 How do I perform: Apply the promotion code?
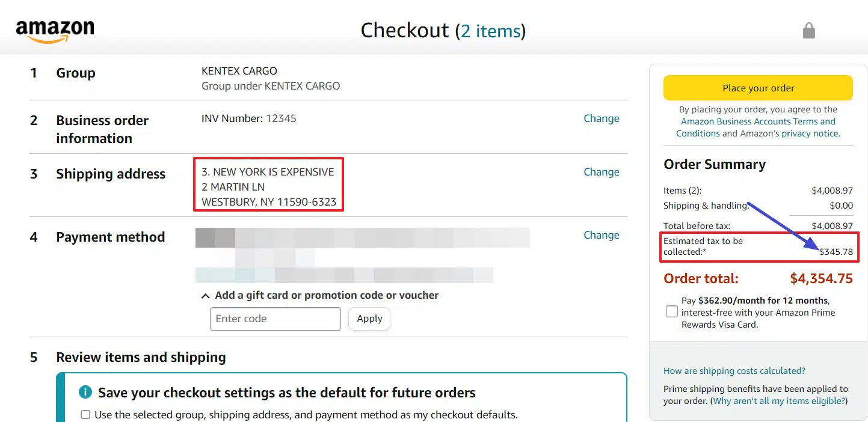point(369,319)
